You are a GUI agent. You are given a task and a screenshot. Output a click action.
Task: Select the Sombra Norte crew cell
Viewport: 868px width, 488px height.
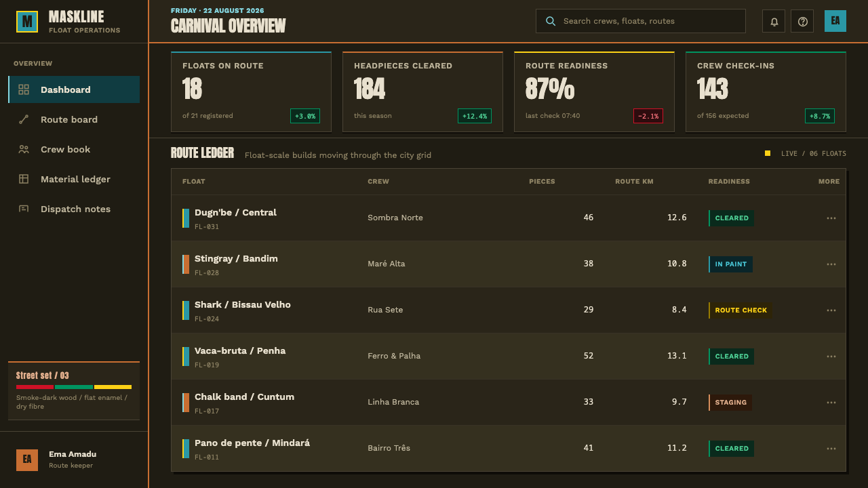tap(395, 218)
